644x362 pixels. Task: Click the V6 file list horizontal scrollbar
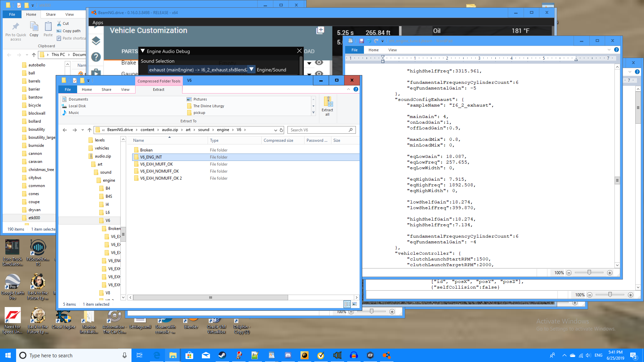click(x=210, y=297)
